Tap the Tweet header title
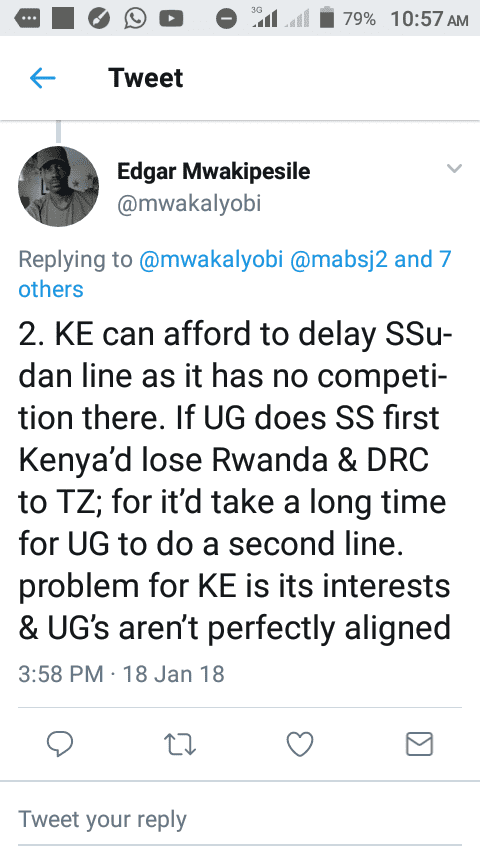This screenshot has height=854, width=480. 145,78
